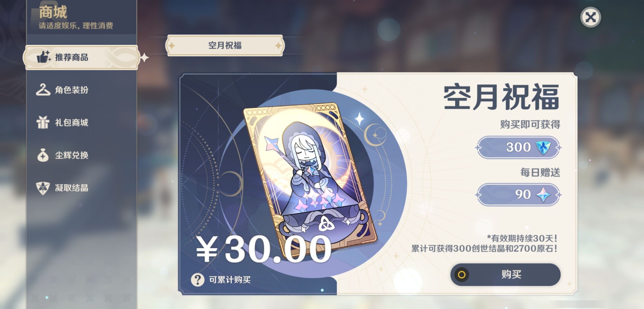
Task: Click the hanger icon for 角色装扮
Action: (x=43, y=90)
